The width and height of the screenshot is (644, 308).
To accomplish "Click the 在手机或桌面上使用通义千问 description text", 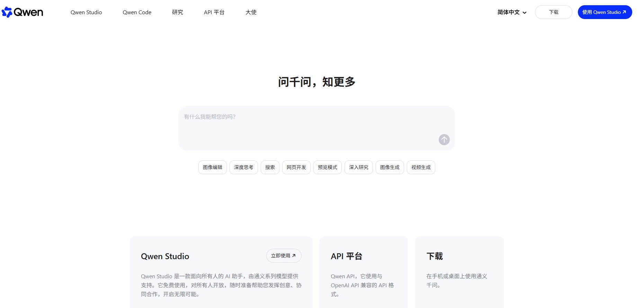I will pyautogui.click(x=457, y=281).
